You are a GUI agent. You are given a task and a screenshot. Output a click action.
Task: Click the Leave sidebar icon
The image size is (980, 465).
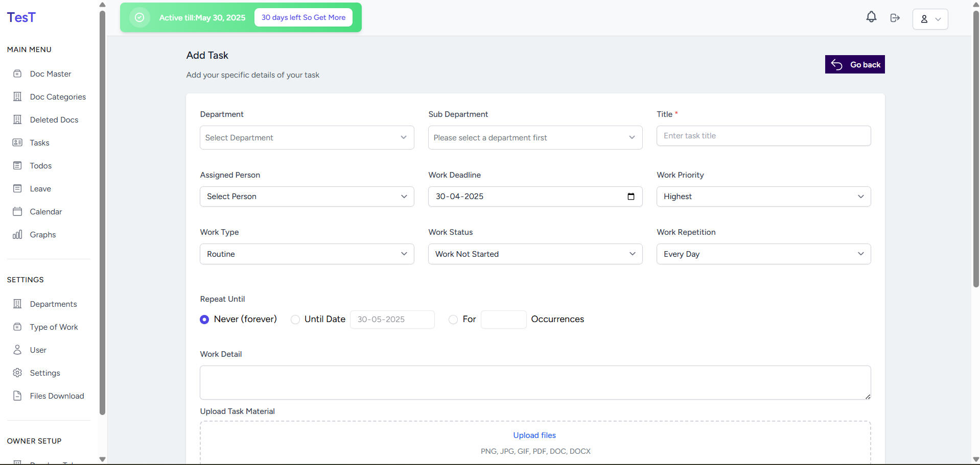click(x=17, y=188)
